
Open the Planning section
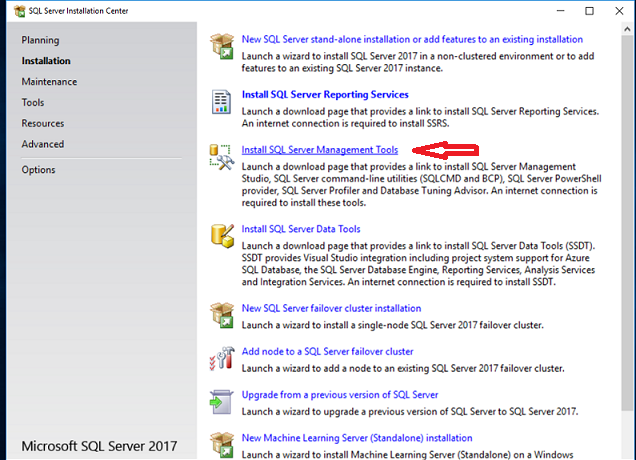click(40, 40)
